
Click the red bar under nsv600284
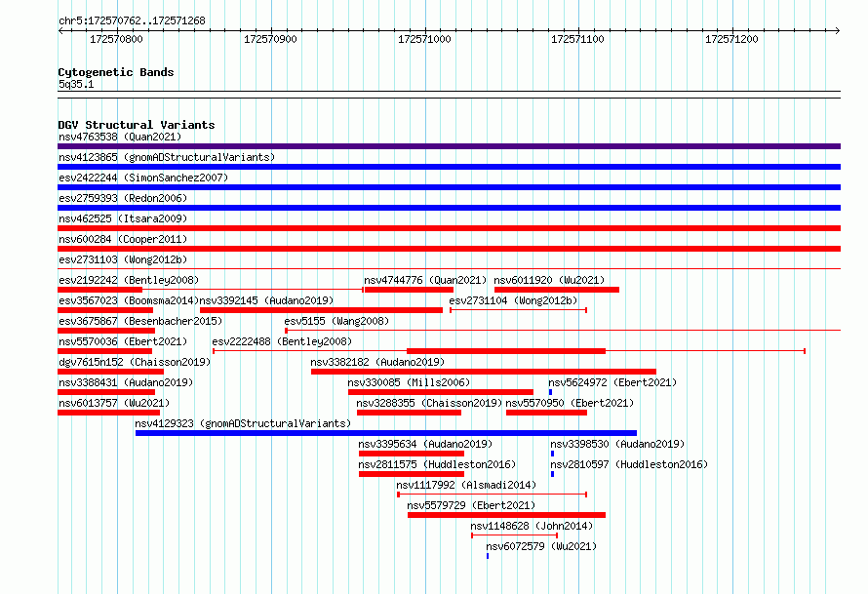(x=449, y=249)
